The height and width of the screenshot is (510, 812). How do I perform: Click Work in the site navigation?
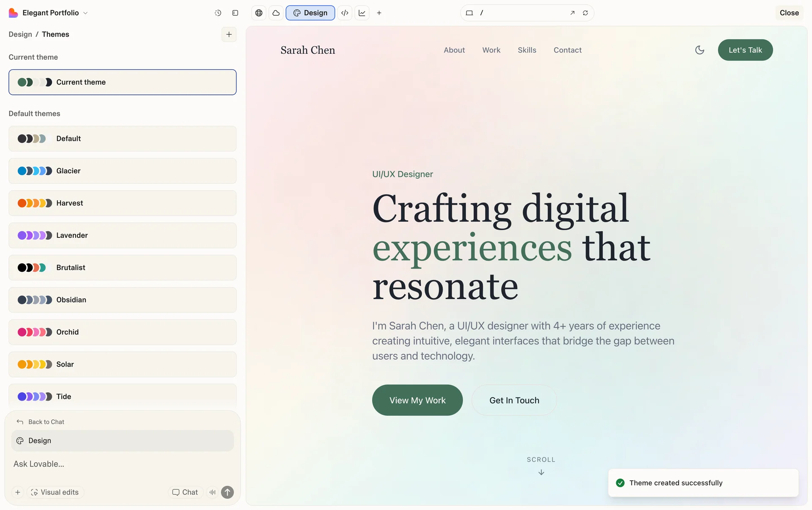coord(491,50)
